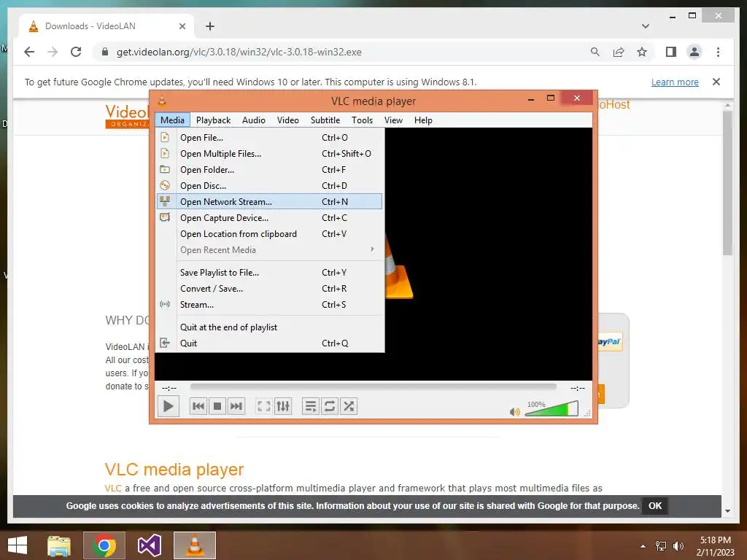This screenshot has height=560, width=747.
Task: Choose Save Playlist to File
Action: click(x=270, y=273)
